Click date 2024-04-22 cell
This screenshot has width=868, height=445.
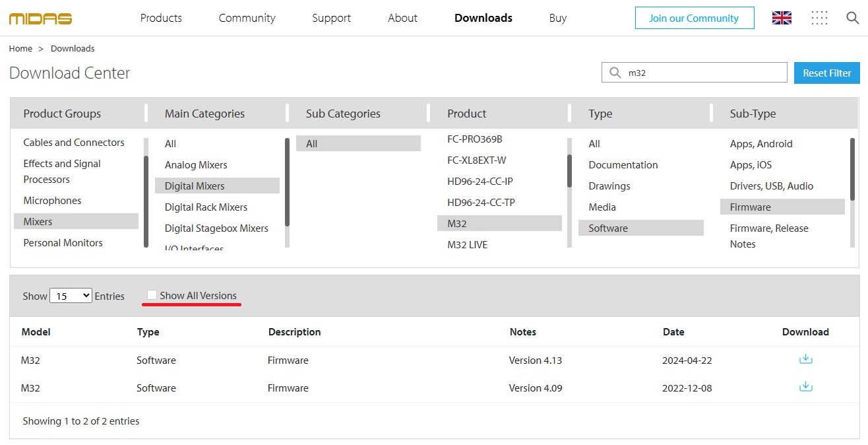[x=687, y=360]
